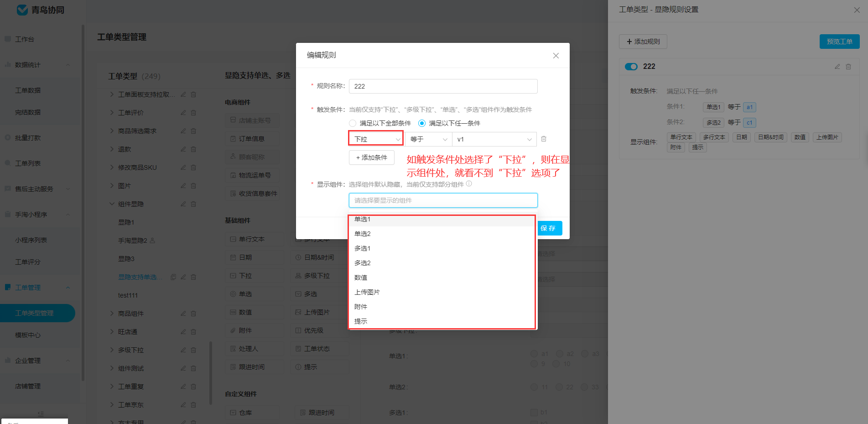Delete the v1 trigger condition row
The image size is (868, 424).
click(544, 139)
